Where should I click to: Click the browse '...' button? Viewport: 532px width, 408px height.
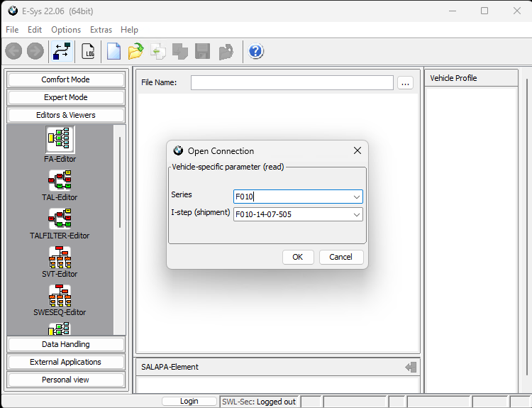(405, 83)
